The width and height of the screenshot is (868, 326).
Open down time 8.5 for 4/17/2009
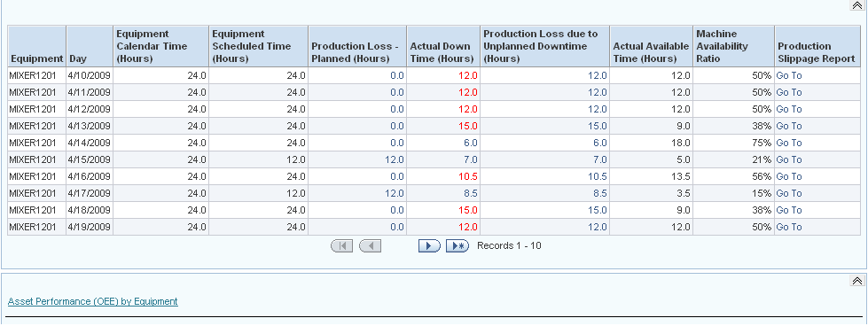tap(471, 194)
